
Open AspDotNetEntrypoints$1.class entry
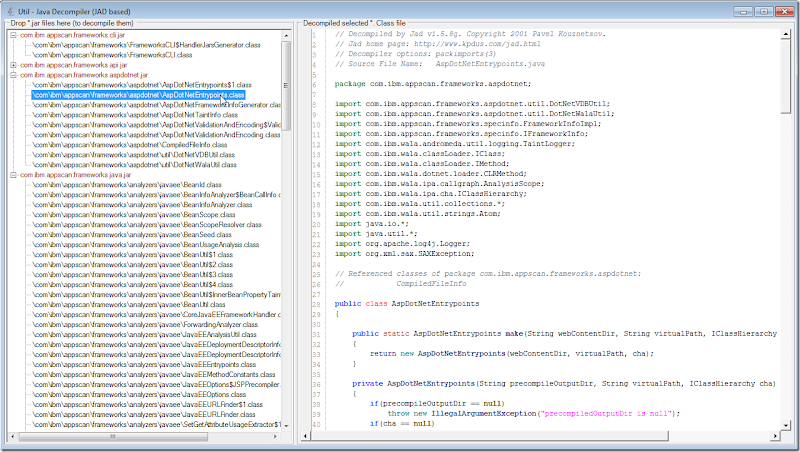[x=142, y=85]
